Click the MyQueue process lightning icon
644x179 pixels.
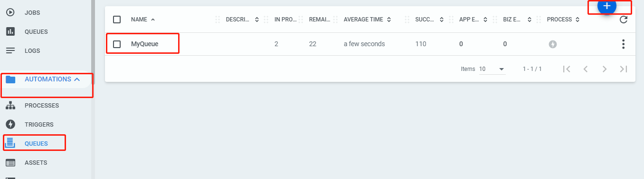(552, 44)
